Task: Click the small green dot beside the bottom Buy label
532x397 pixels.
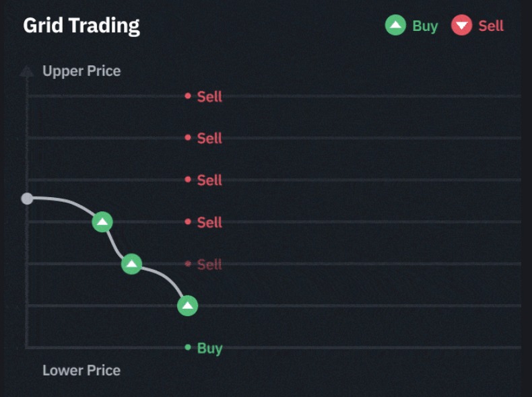Action: point(188,348)
